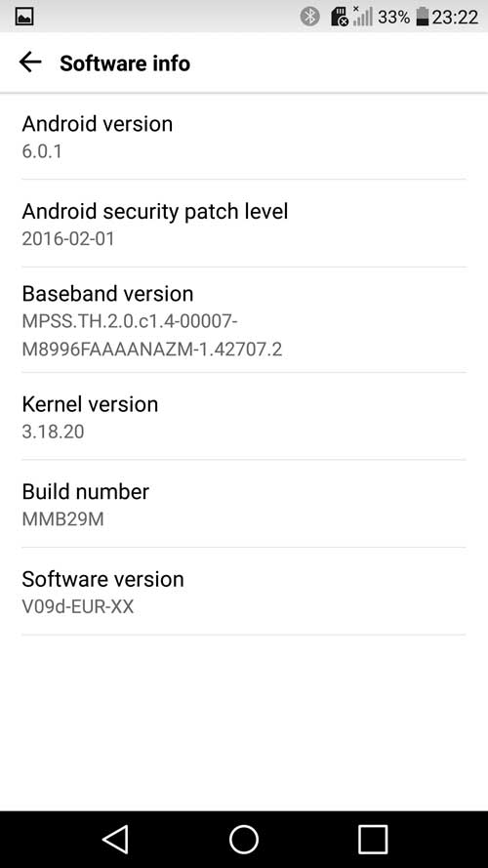Tap the Software version row
The height and width of the screenshot is (868, 488).
coord(244,592)
